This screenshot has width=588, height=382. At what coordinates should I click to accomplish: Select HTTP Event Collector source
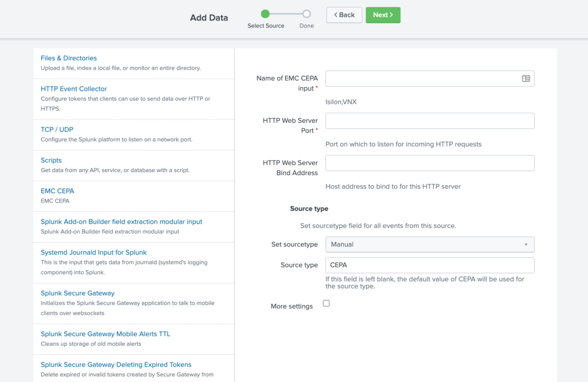[x=73, y=89]
